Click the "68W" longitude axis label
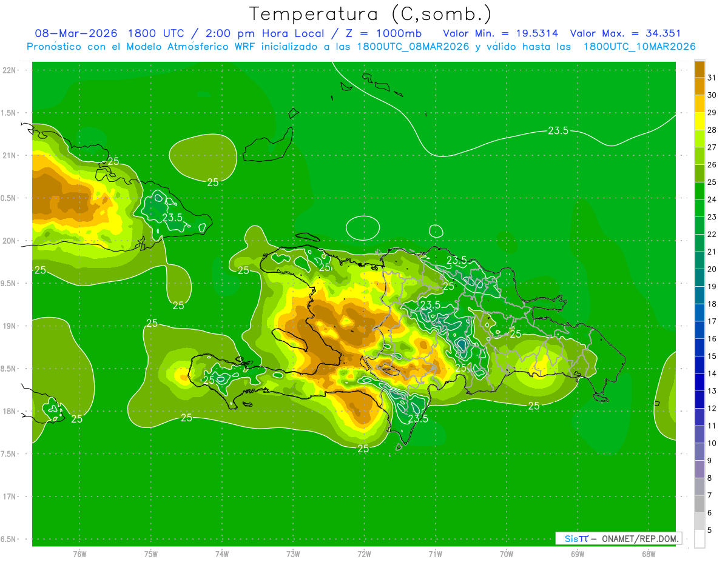Viewport: 728px width, 562px height. point(649,554)
